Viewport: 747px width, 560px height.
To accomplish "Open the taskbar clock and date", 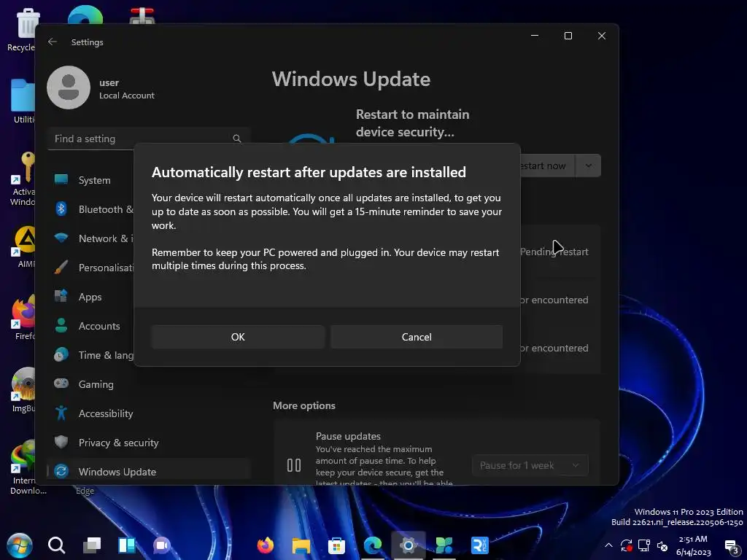I will coord(693,545).
